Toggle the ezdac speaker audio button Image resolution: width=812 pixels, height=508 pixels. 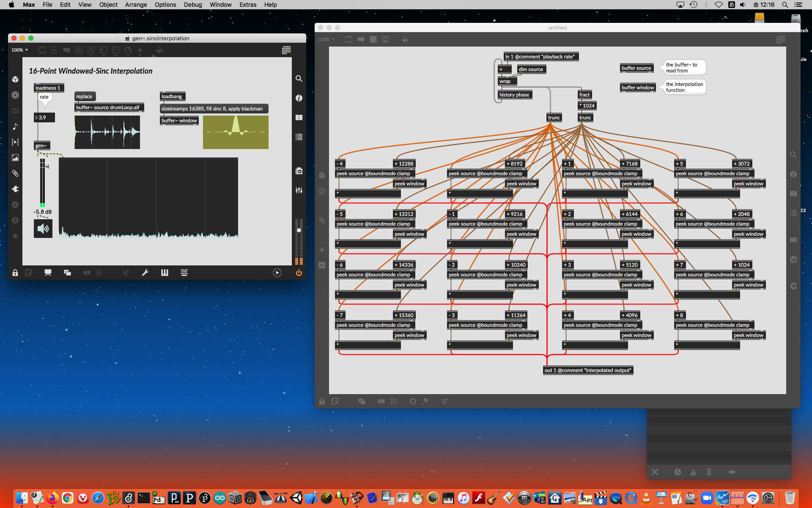pyautogui.click(x=43, y=229)
